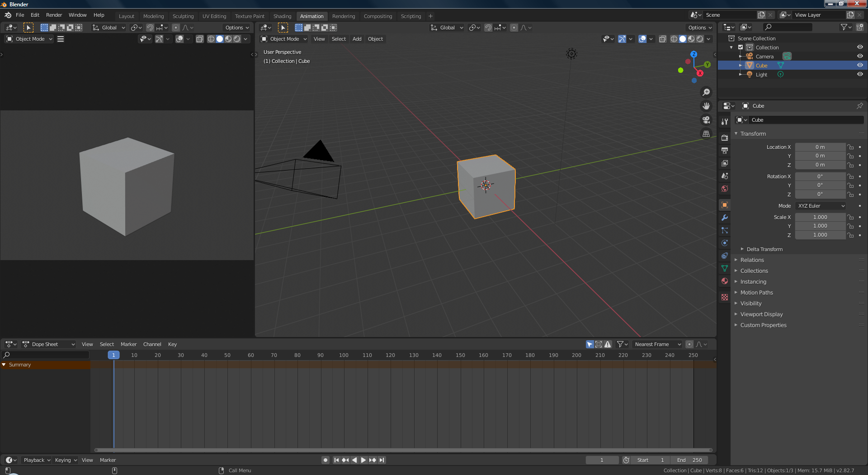868x475 pixels.
Task: Click the Scale X value field
Action: [820, 217]
